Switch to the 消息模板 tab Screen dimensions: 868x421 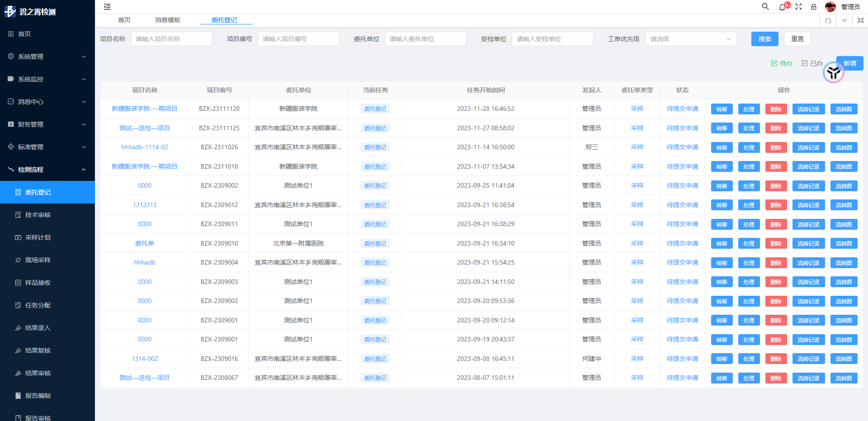(x=168, y=20)
